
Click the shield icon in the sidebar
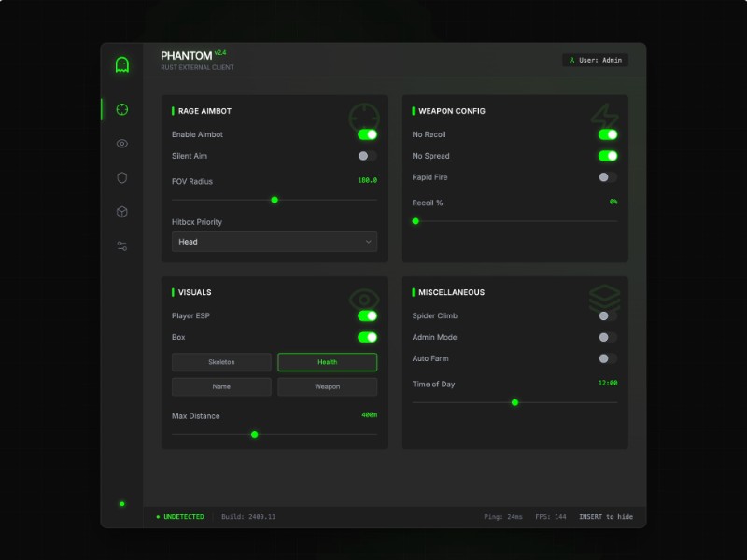pyautogui.click(x=121, y=177)
